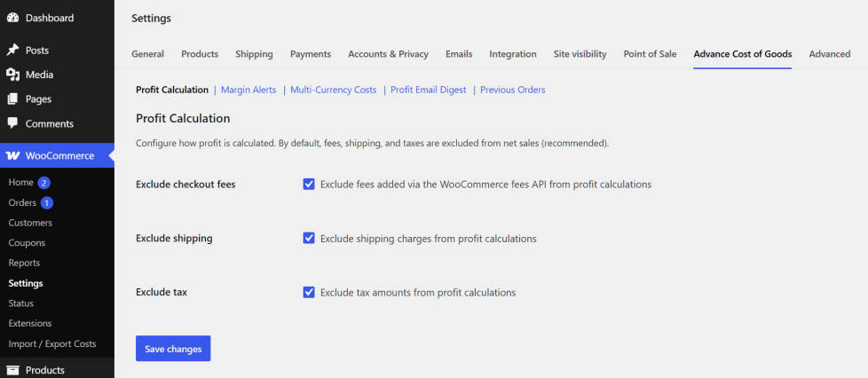Select Profit Calculation subsection link
This screenshot has height=378, width=868.
(172, 90)
